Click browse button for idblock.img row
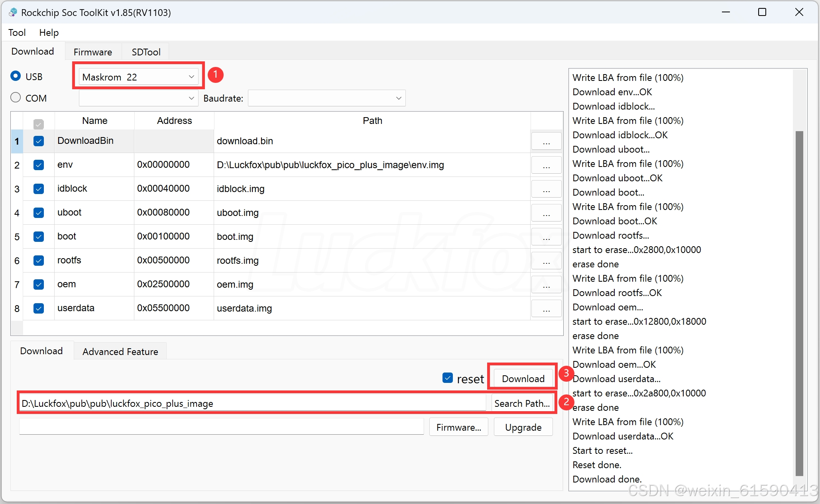The height and width of the screenshot is (504, 820). coord(546,189)
